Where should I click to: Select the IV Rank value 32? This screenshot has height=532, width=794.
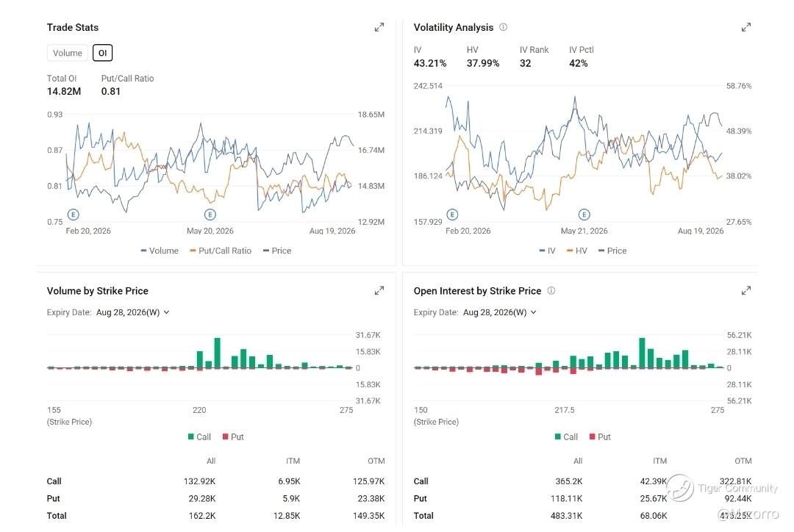[x=525, y=63]
